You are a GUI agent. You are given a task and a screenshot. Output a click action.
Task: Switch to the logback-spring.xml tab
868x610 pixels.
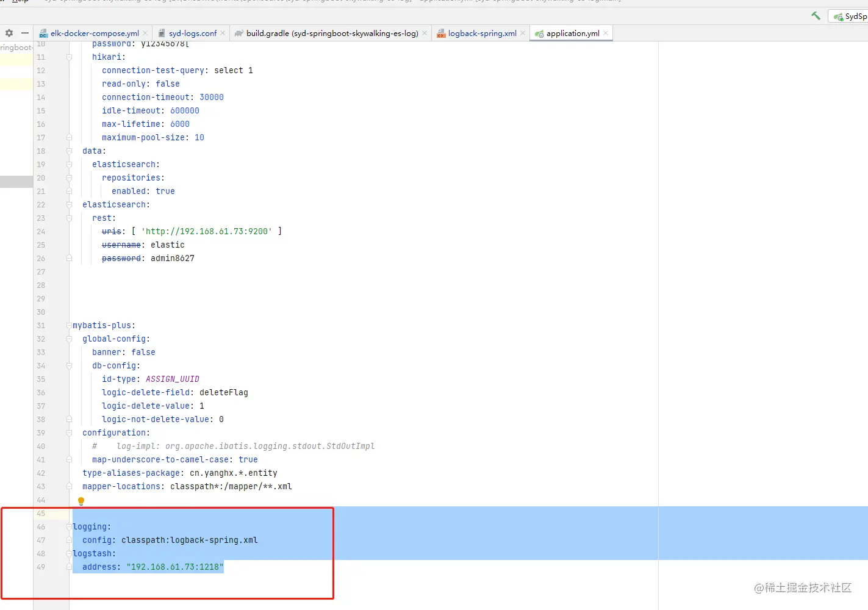482,34
